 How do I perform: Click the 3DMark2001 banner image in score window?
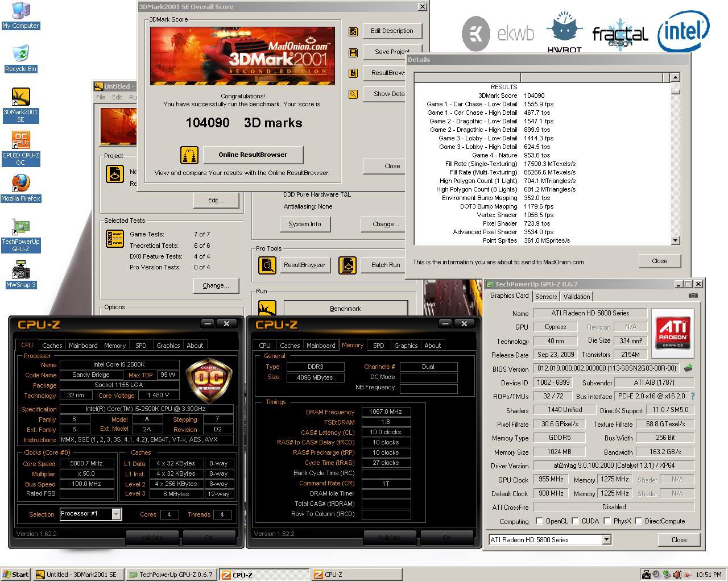(x=242, y=56)
